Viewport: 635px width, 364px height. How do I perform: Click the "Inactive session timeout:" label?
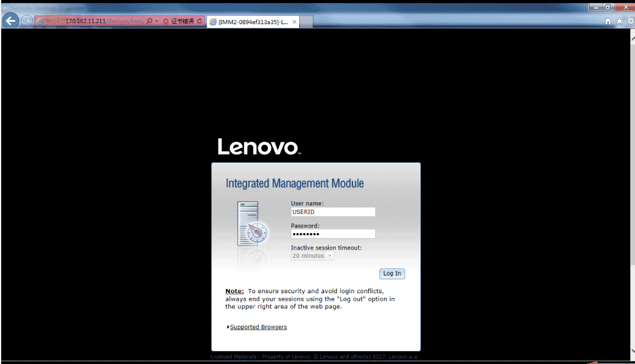click(x=326, y=247)
